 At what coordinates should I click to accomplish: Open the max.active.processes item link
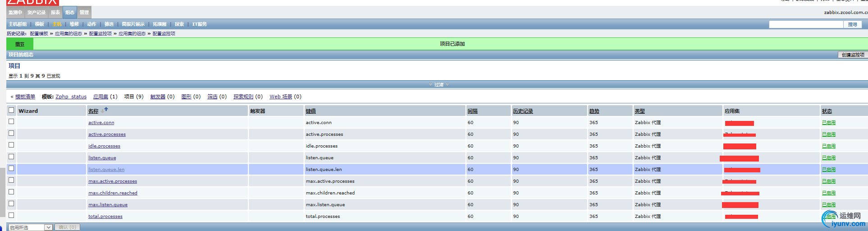tap(113, 181)
